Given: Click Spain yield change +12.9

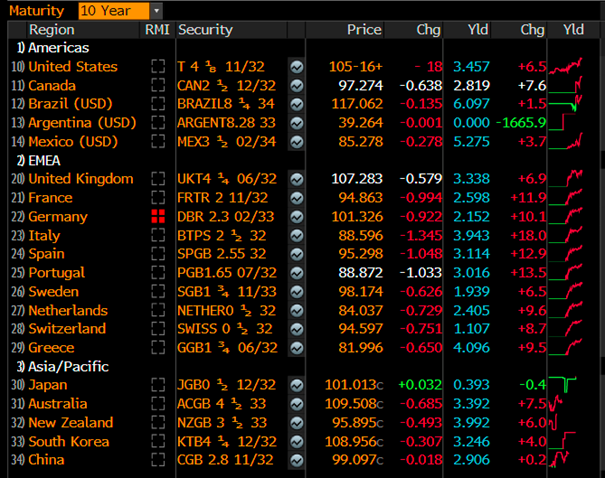Looking at the screenshot, I should 528,254.
